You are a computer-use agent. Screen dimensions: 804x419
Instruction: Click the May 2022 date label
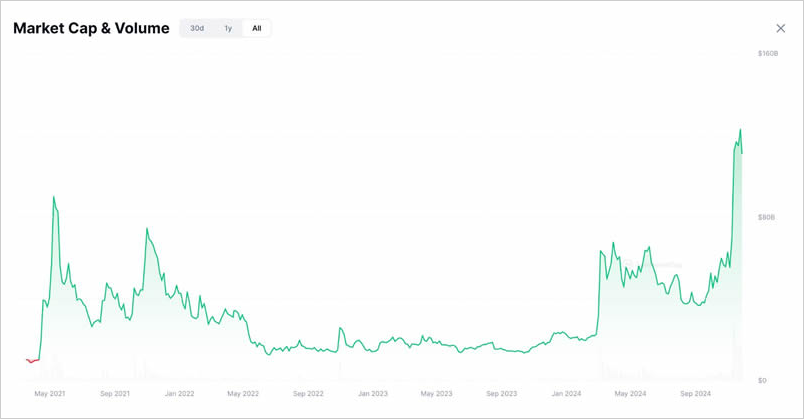[x=243, y=394]
